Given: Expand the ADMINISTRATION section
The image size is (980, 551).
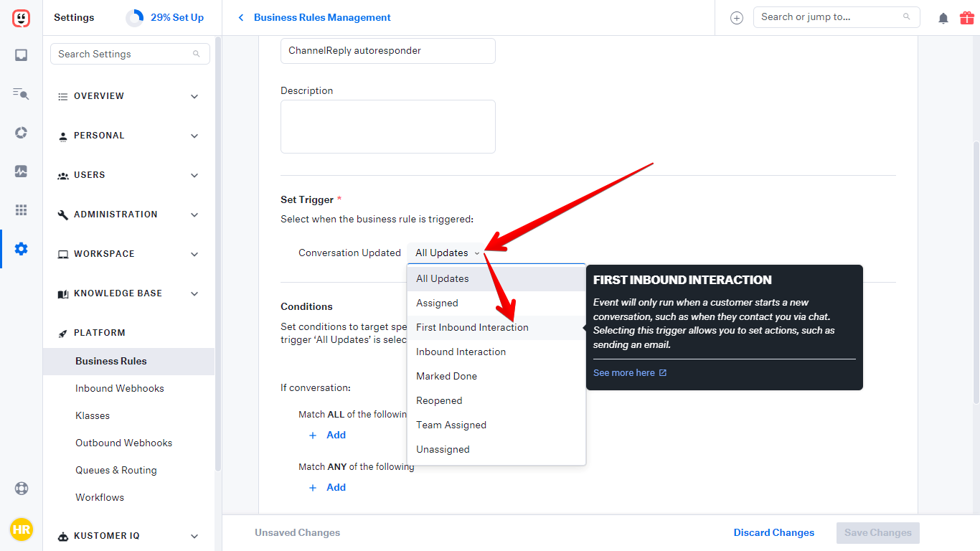Looking at the screenshot, I should coord(128,215).
